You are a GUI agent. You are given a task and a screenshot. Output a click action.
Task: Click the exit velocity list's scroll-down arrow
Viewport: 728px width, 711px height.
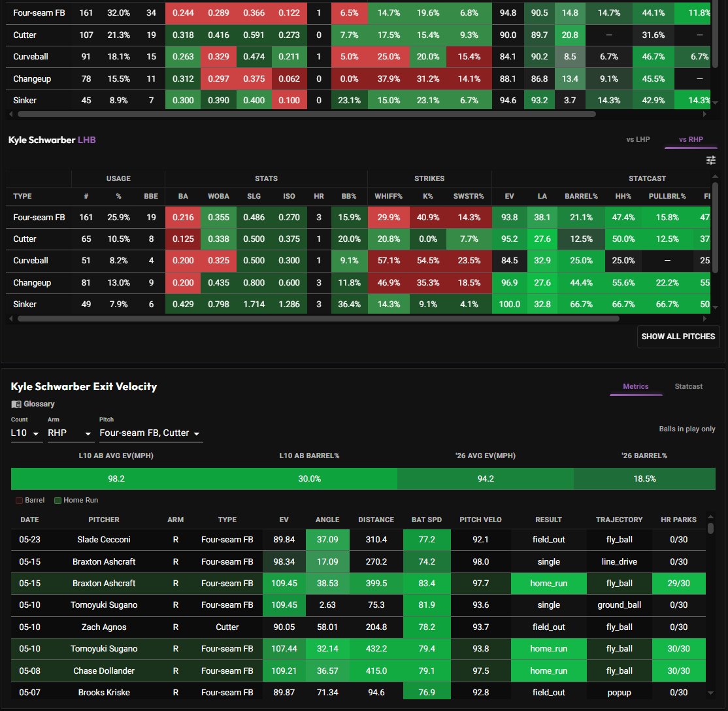tap(710, 693)
